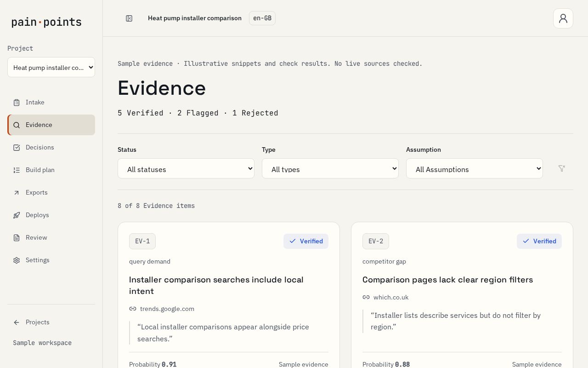
Task: Click the Intake clipboard icon
Action: click(17, 103)
